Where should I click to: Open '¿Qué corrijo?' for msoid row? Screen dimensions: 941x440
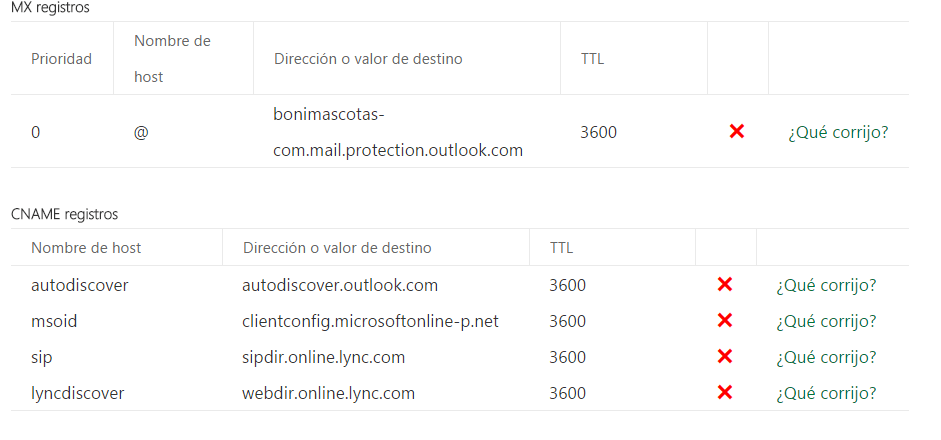coord(826,321)
